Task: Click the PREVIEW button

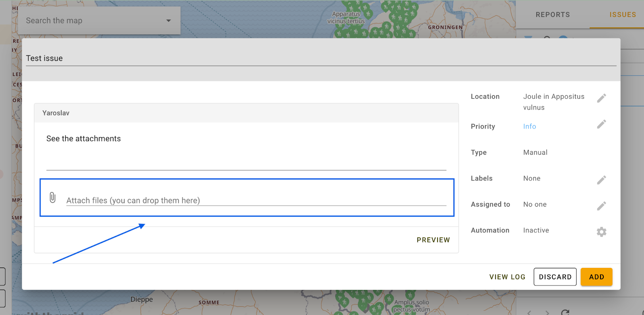Action: [x=433, y=240]
